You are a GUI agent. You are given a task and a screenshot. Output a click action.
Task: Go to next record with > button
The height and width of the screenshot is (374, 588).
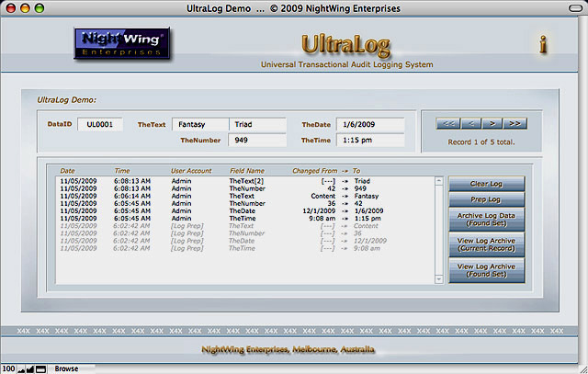coord(492,123)
